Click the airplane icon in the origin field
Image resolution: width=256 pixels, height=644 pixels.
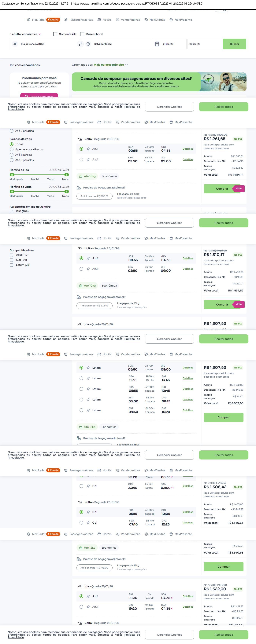pyautogui.click(x=15, y=44)
